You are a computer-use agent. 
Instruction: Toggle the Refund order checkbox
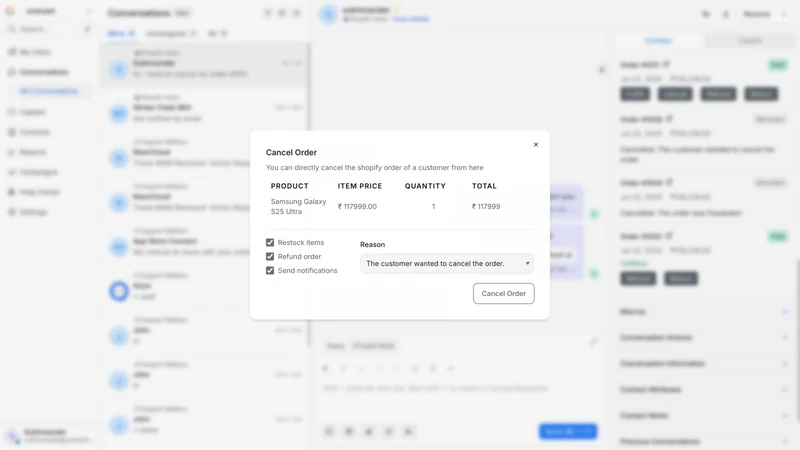[x=270, y=257]
